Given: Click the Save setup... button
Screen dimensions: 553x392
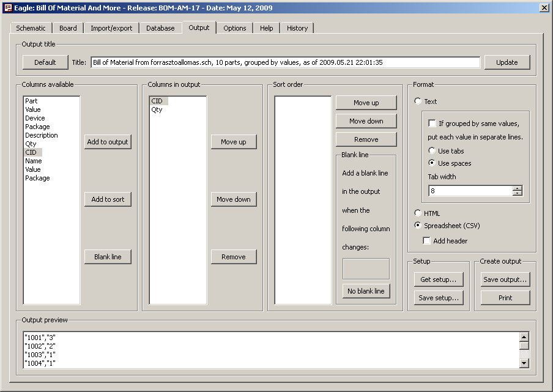Looking at the screenshot, I should pos(439,298).
